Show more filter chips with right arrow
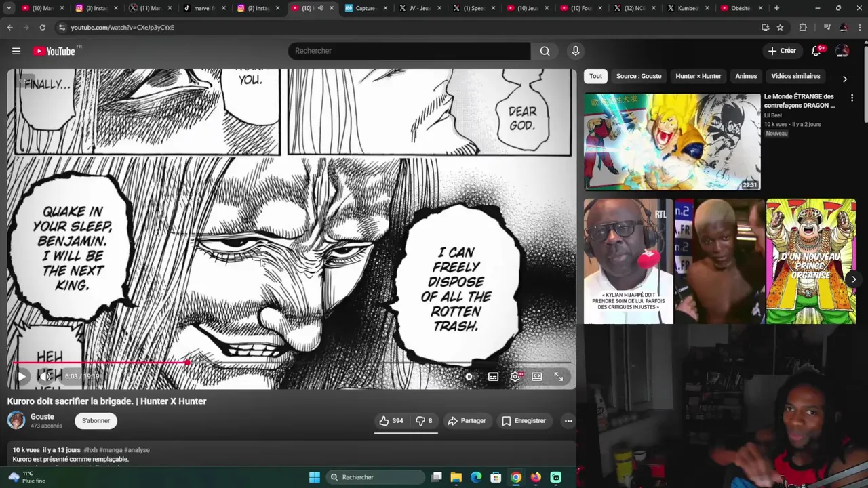 [x=844, y=79]
